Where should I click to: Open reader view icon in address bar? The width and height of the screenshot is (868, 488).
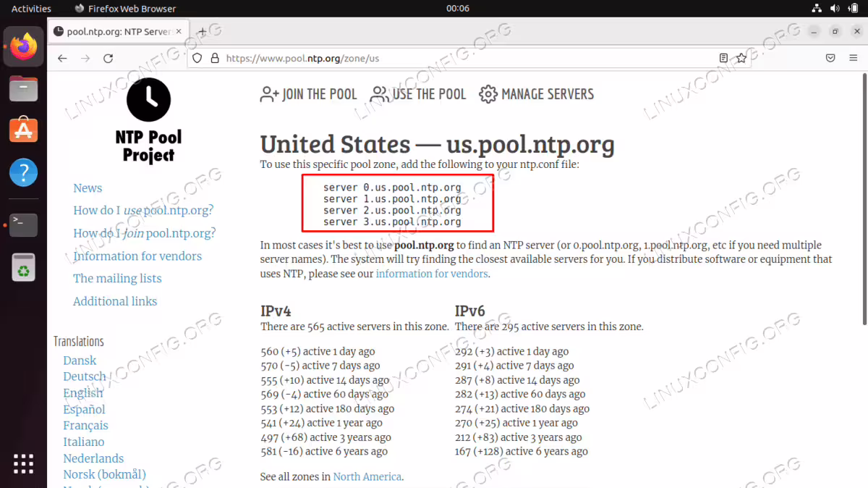724,58
